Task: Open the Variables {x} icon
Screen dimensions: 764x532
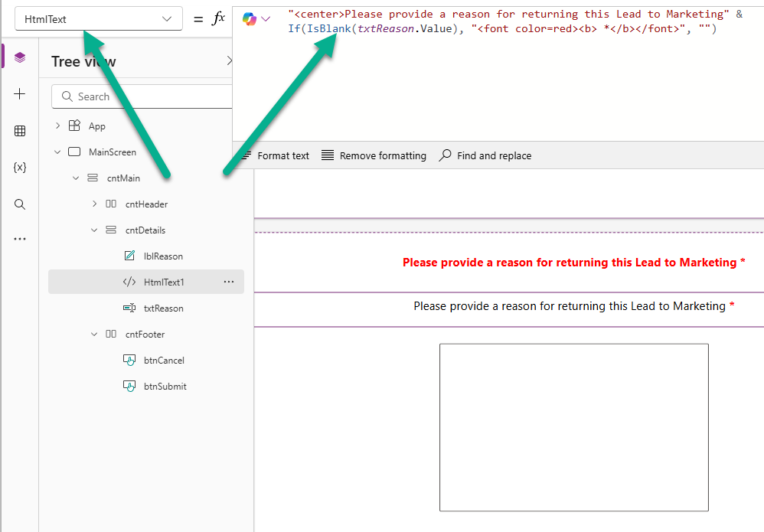Action: coord(20,168)
